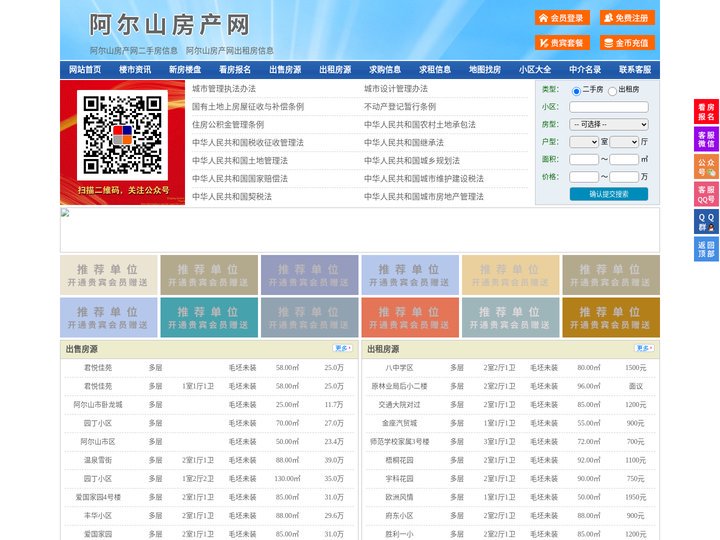Open the 中华人民共和国继承法 link
Image resolution: width=720 pixels, height=540 pixels.
pos(404,142)
